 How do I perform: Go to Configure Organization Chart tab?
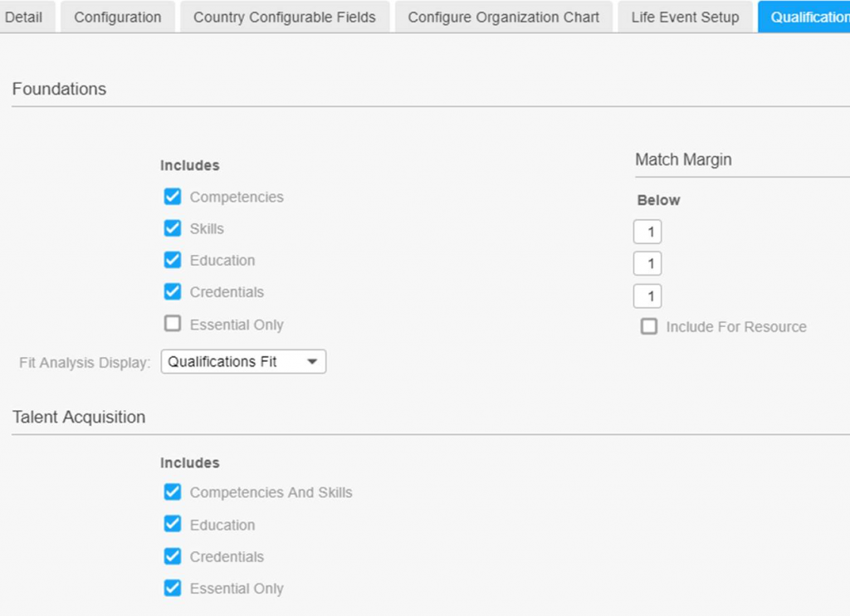tap(504, 17)
